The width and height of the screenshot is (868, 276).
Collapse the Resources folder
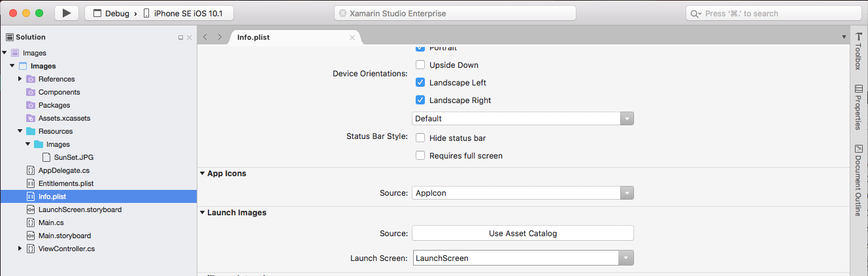[x=20, y=131]
